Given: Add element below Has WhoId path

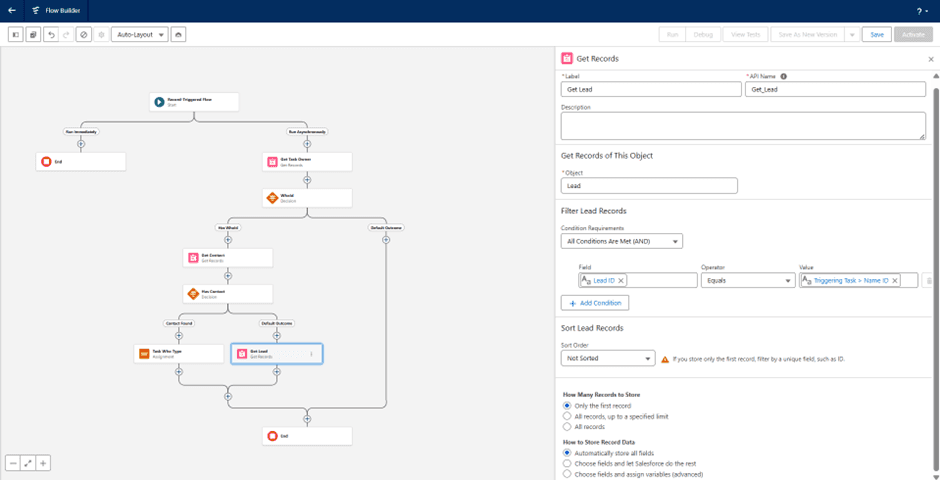Looking at the screenshot, I should [228, 240].
